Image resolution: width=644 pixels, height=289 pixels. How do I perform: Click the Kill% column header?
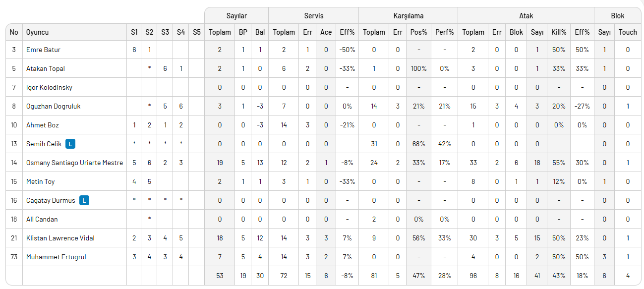coord(559,32)
